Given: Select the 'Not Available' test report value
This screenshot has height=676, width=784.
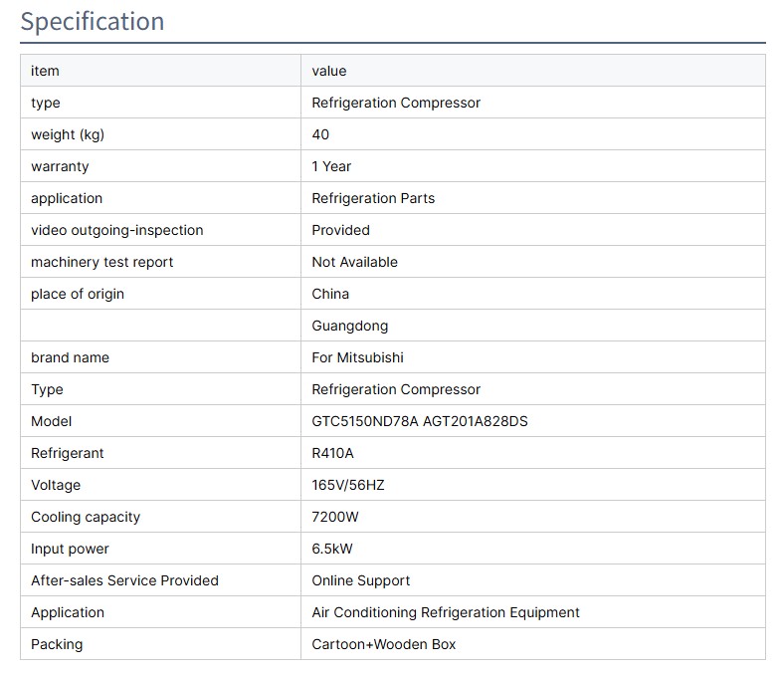Looking at the screenshot, I should pos(354,262).
